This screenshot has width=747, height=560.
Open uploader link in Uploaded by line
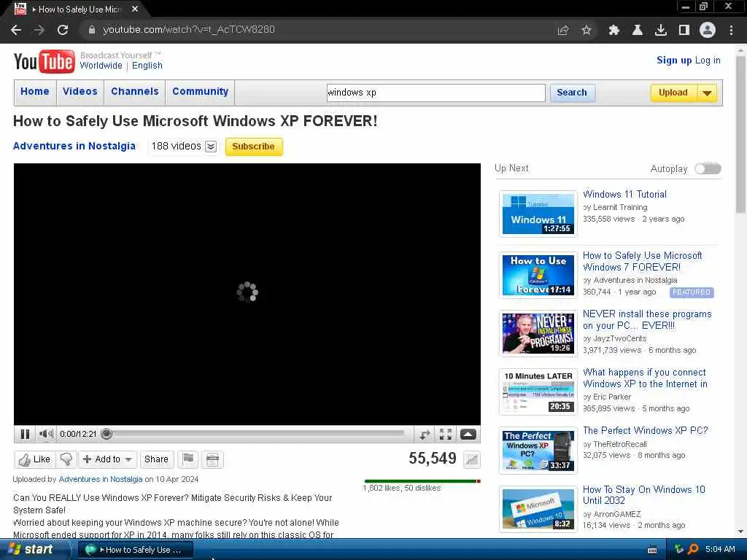coord(101,480)
